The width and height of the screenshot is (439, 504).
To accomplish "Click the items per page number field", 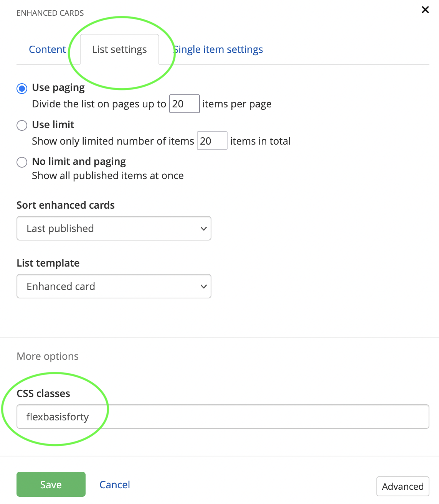I will (184, 104).
